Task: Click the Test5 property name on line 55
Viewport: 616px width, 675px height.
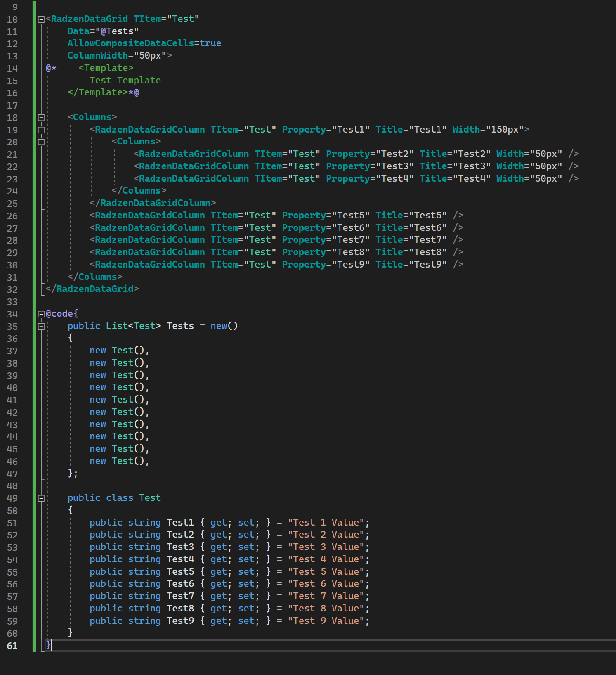Action: click(180, 572)
